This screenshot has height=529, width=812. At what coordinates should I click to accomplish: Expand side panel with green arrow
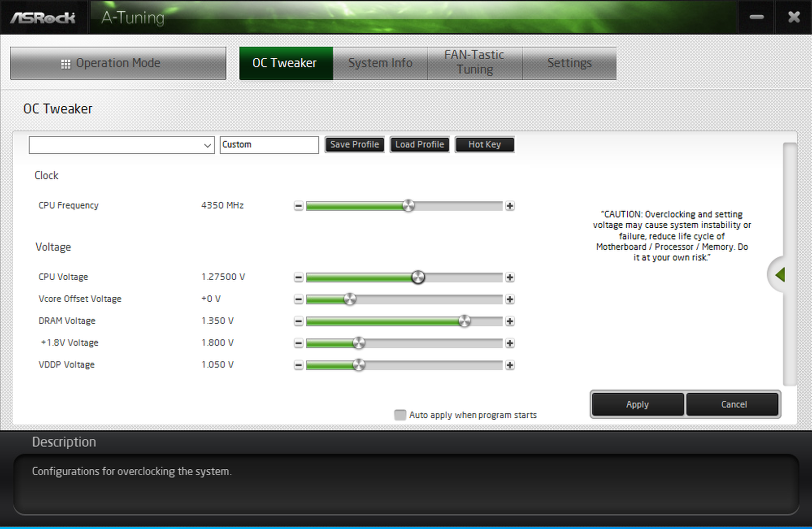pyautogui.click(x=780, y=275)
